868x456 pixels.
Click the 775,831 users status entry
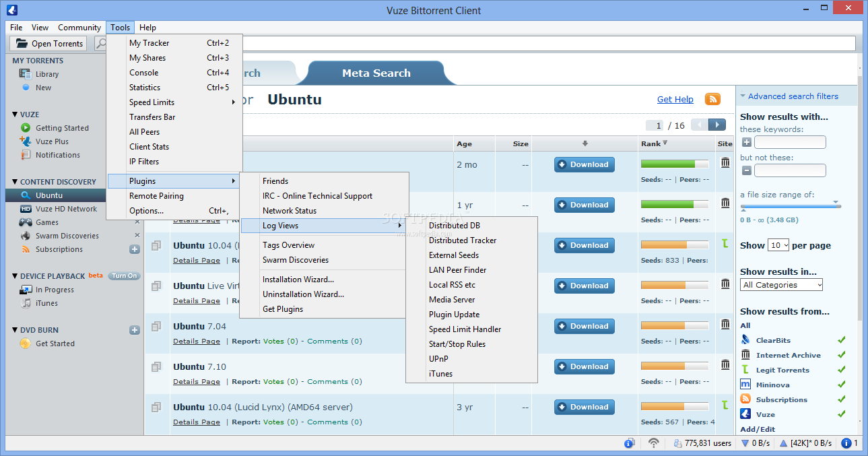coord(702,443)
